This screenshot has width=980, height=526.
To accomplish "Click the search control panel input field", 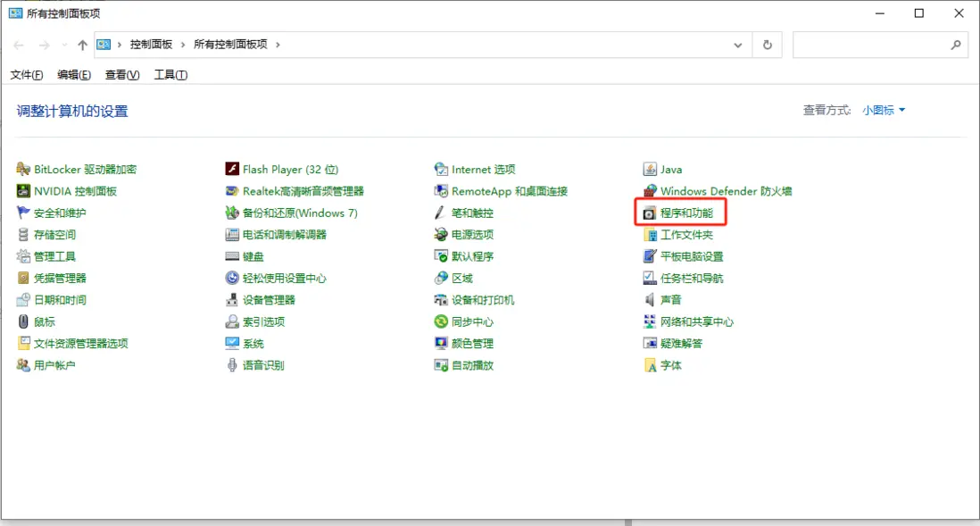I will (x=881, y=45).
